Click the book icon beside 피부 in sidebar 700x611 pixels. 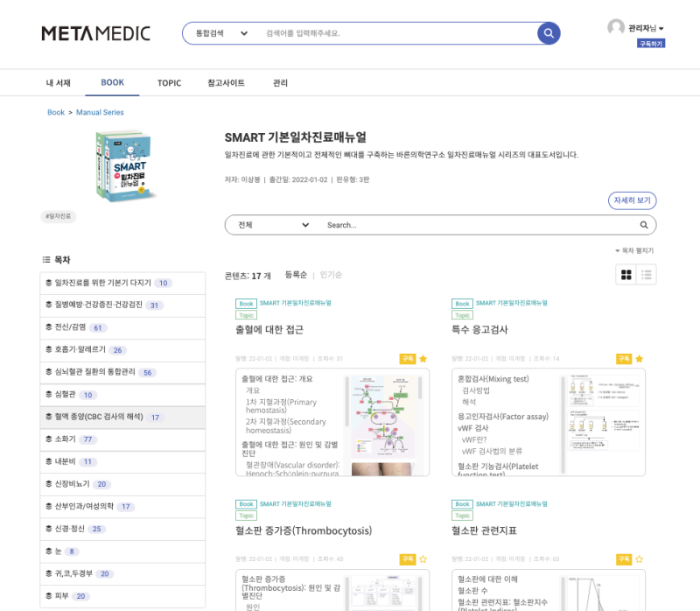click(x=48, y=595)
